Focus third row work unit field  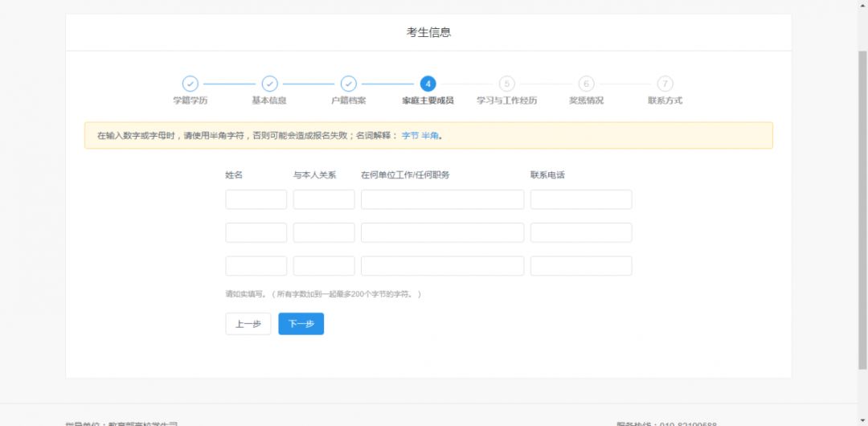click(442, 266)
